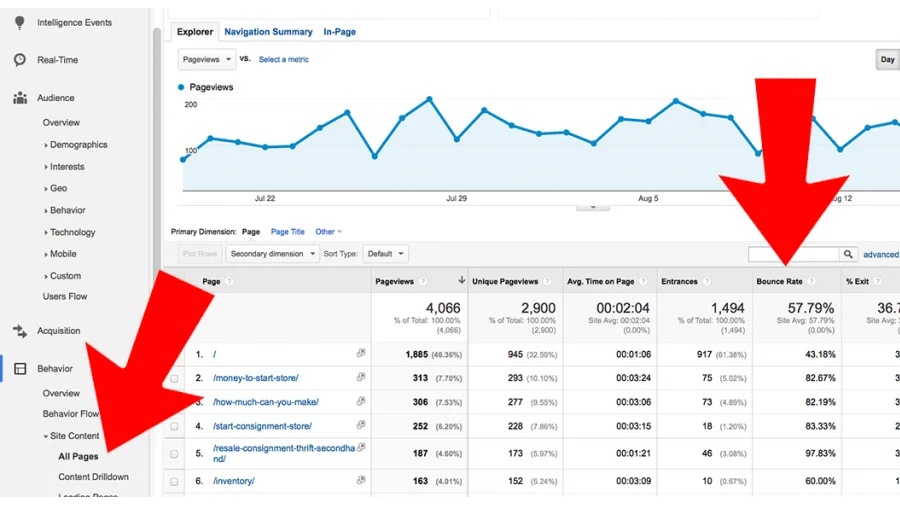
Task: Select the Page Title primary dimension
Action: tap(288, 232)
